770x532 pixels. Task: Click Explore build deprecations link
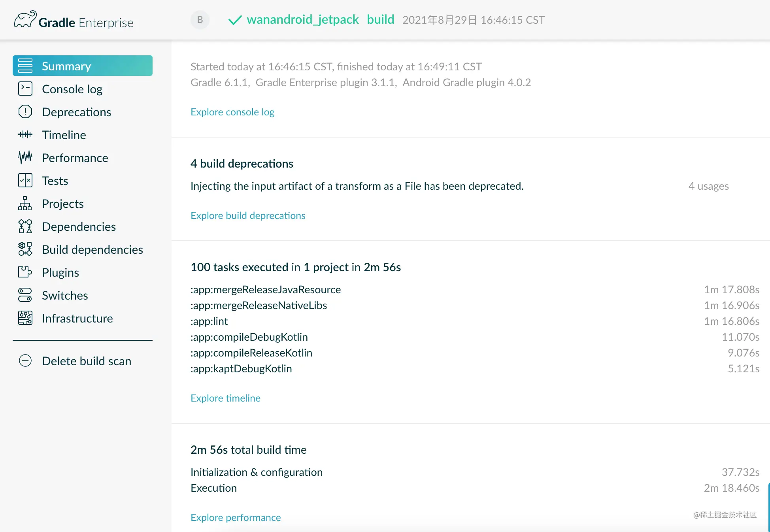tap(248, 216)
